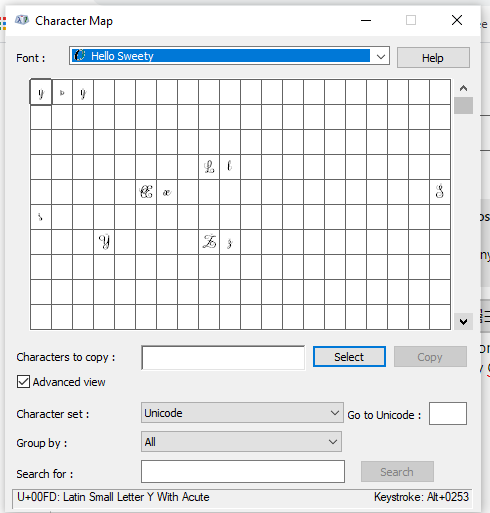
Task: Click the Select button
Action: click(349, 357)
